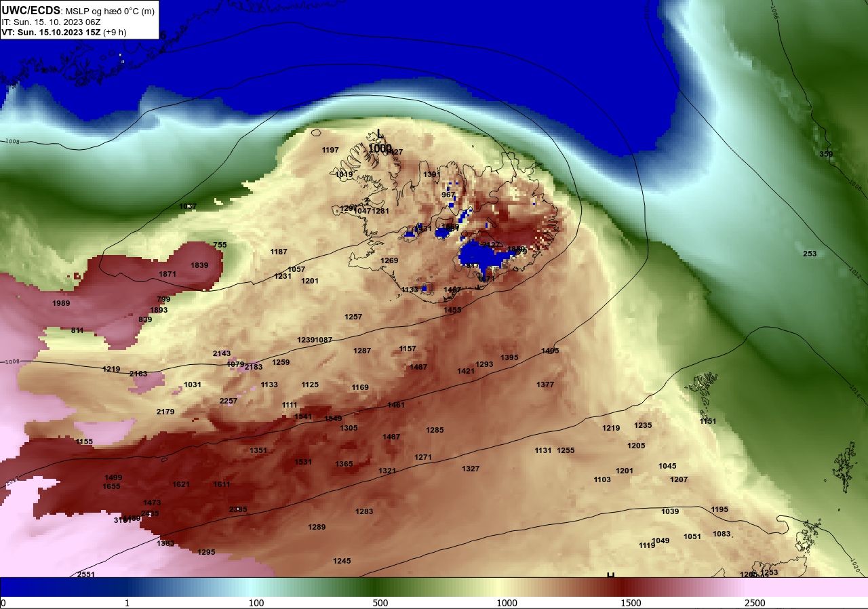Click the map value 1245
This screenshot has width=868, height=609.
[x=342, y=561]
